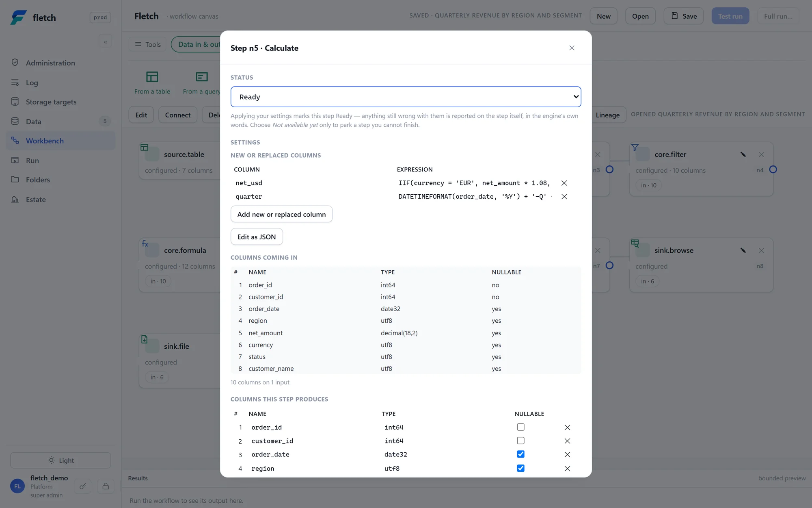Close the Step n5 Calculate dialog
812x508 pixels.
click(572, 48)
